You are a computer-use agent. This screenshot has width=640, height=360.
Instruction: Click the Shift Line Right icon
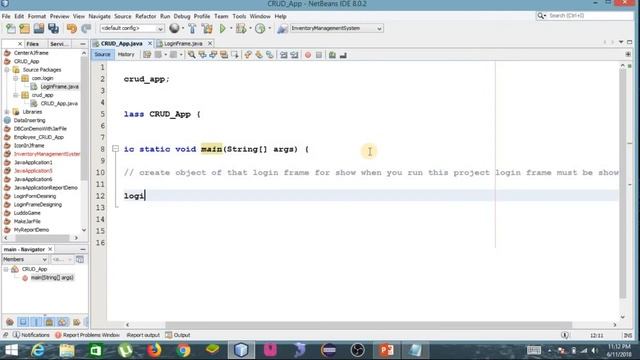click(x=294, y=55)
